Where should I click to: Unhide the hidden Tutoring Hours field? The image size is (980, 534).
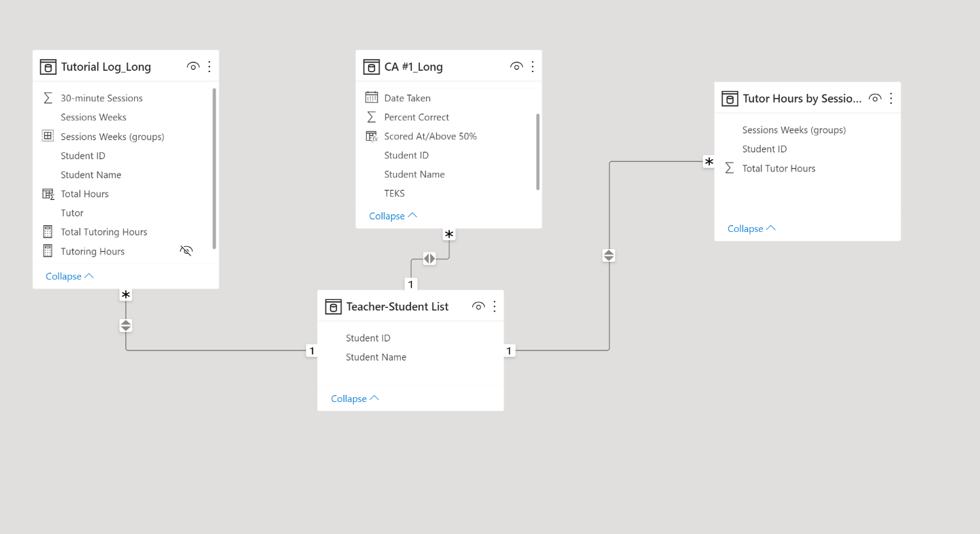pos(186,251)
